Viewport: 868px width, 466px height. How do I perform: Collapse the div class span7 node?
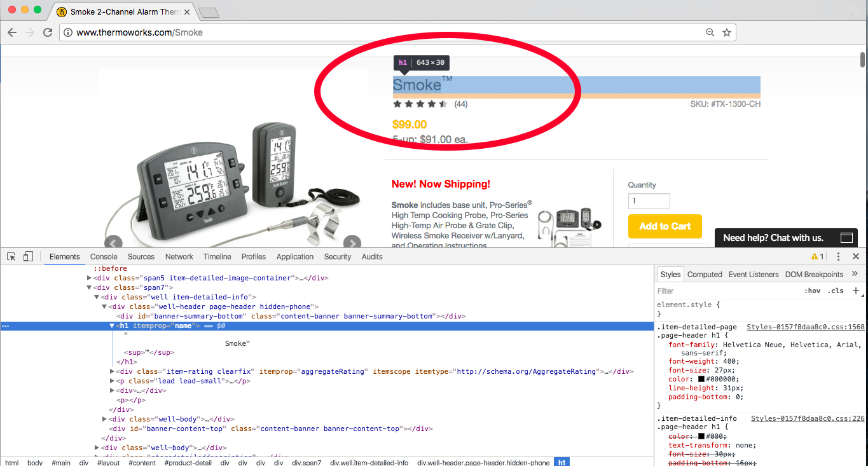[x=90, y=288]
